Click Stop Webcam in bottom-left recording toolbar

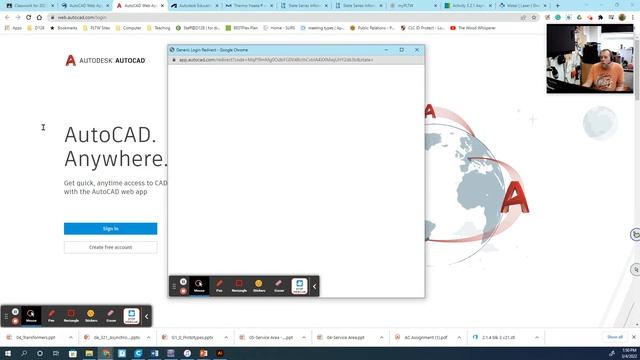click(x=131, y=316)
